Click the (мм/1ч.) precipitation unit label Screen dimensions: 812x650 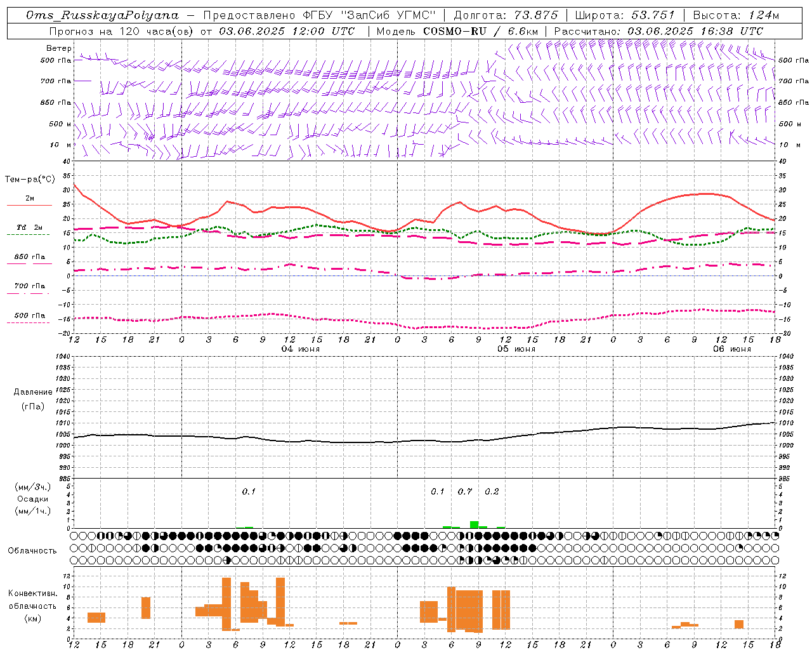pos(33,511)
